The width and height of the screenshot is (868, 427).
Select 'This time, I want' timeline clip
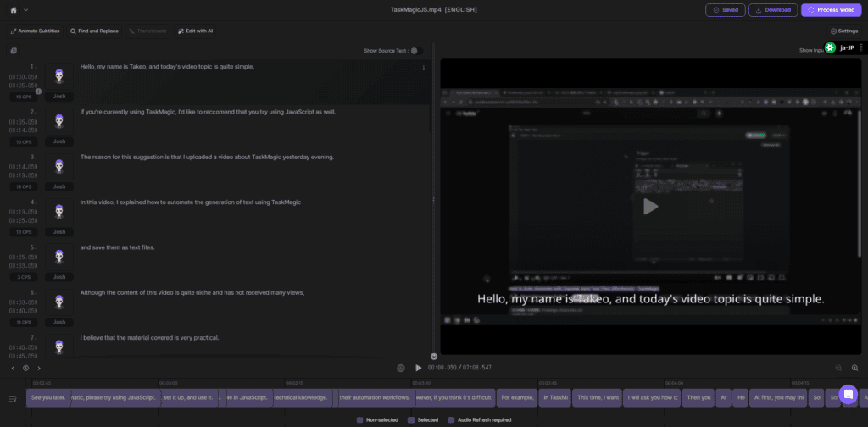pos(596,397)
